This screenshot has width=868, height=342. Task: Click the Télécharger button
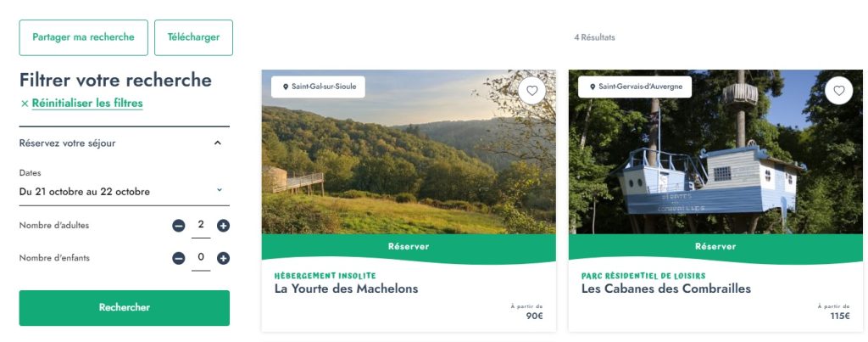coord(194,37)
